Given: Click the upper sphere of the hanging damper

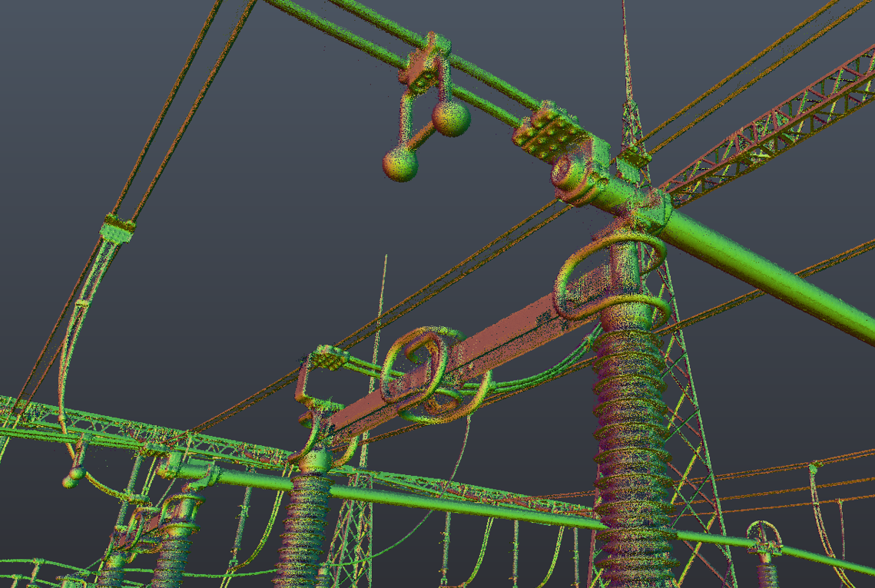Looking at the screenshot, I should tap(451, 118).
